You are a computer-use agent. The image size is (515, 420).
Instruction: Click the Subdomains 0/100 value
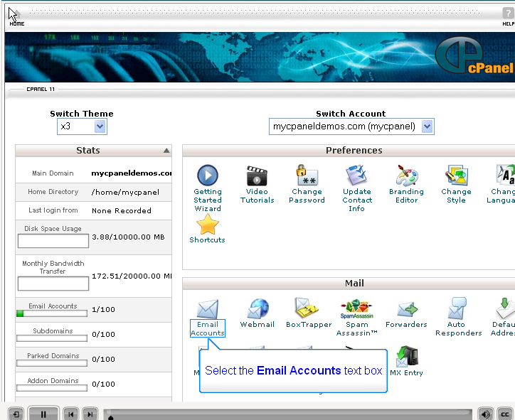103,334
